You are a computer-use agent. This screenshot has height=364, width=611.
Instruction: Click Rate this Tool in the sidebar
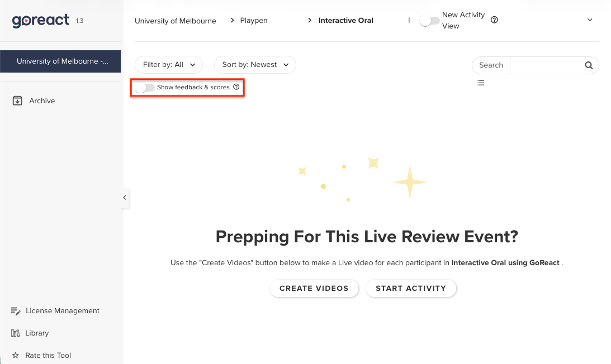pos(41,355)
